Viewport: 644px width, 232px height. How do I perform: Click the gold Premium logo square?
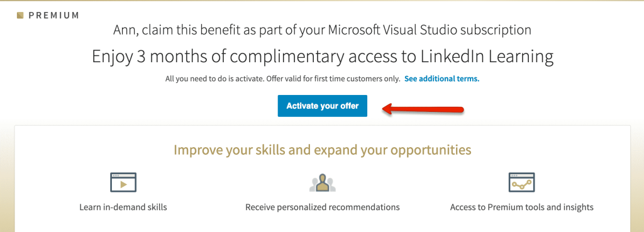point(20,16)
